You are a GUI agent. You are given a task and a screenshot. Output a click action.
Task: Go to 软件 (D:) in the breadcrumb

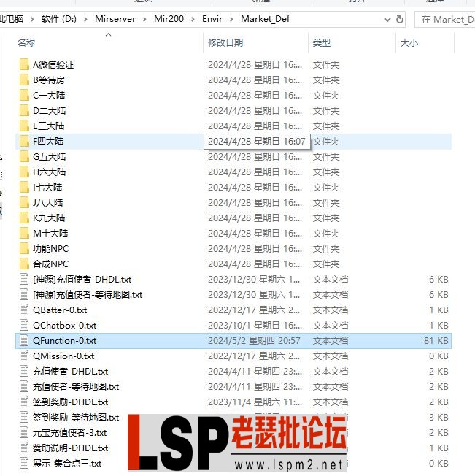59,19
